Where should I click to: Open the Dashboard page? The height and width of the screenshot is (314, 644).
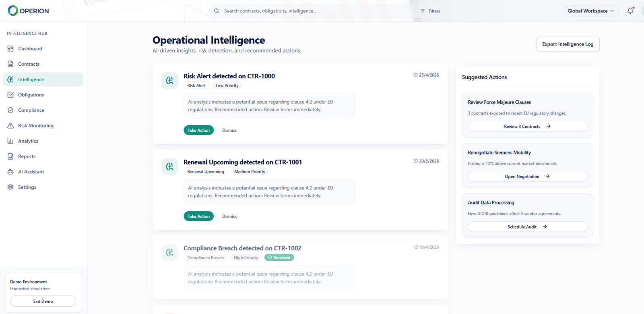click(43, 49)
